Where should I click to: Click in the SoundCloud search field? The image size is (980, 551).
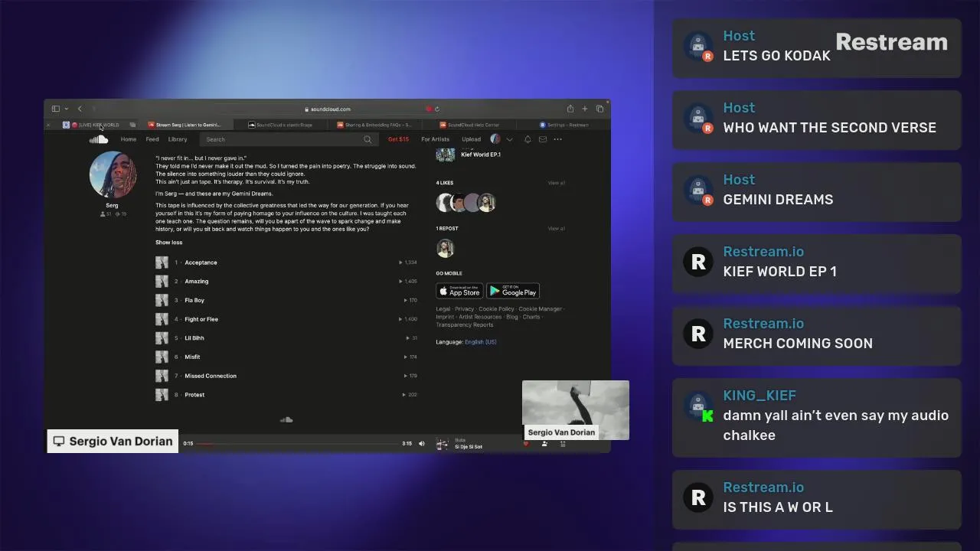288,139
